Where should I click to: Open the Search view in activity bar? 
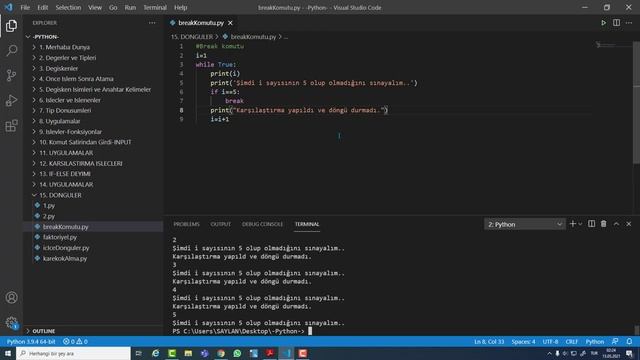coord(11,51)
